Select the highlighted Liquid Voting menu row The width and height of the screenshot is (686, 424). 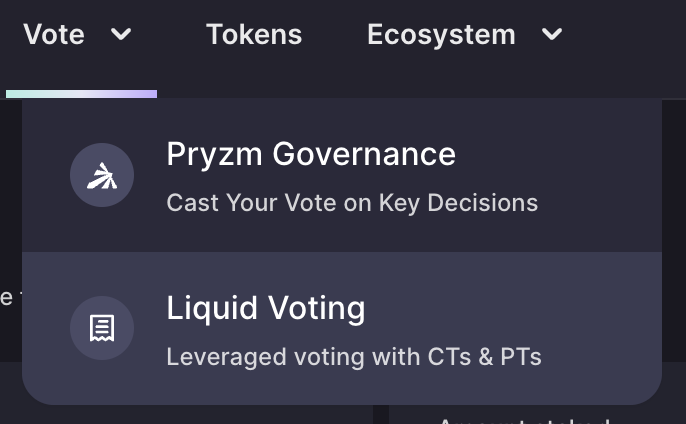point(342,328)
